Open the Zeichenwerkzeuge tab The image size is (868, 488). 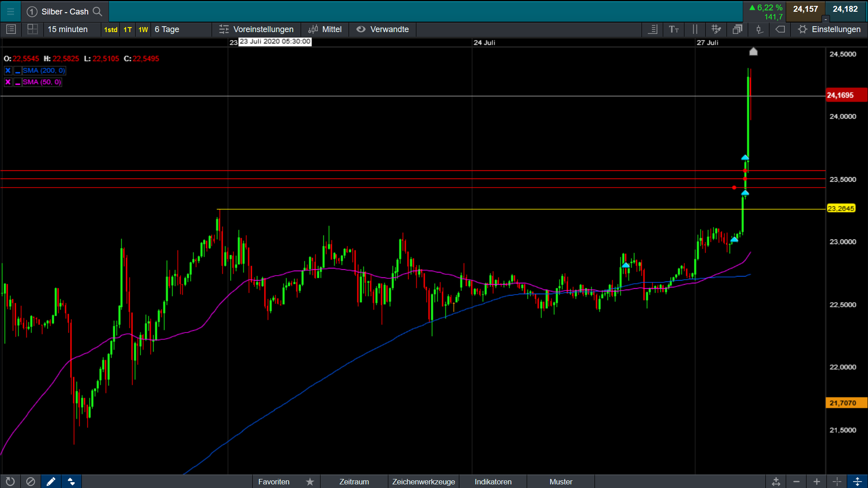click(423, 482)
